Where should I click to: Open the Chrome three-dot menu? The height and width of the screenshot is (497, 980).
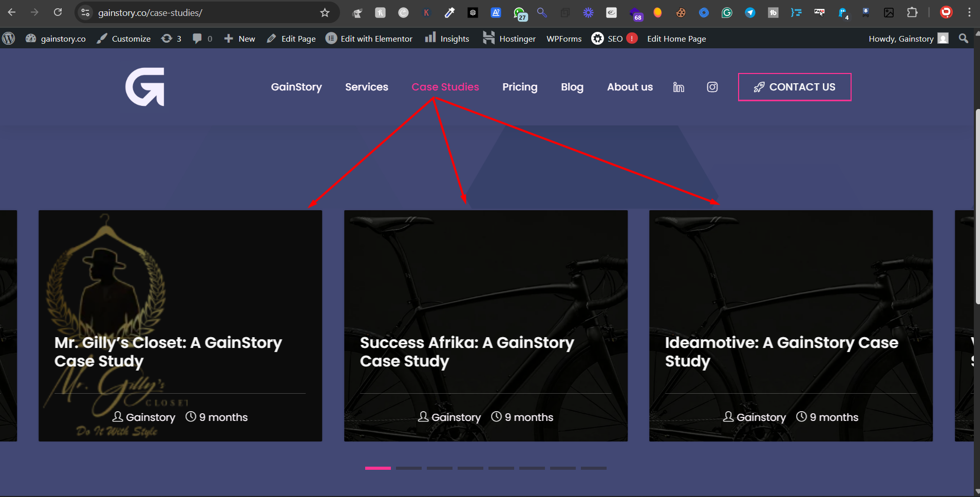click(x=969, y=13)
